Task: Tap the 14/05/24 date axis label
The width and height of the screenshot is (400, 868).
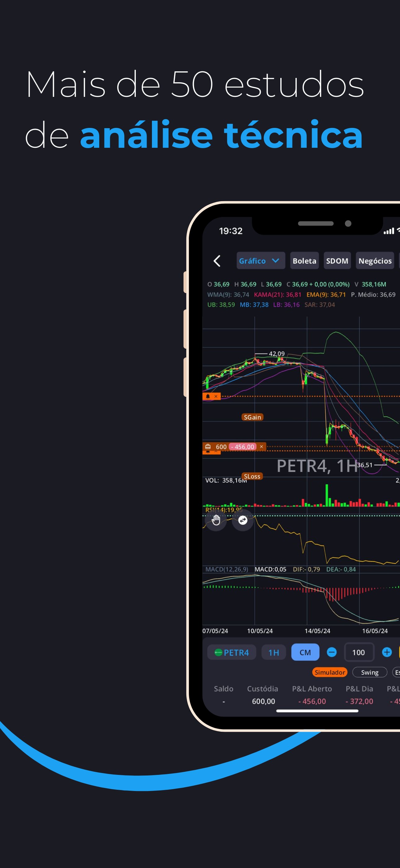Action: coord(317,631)
